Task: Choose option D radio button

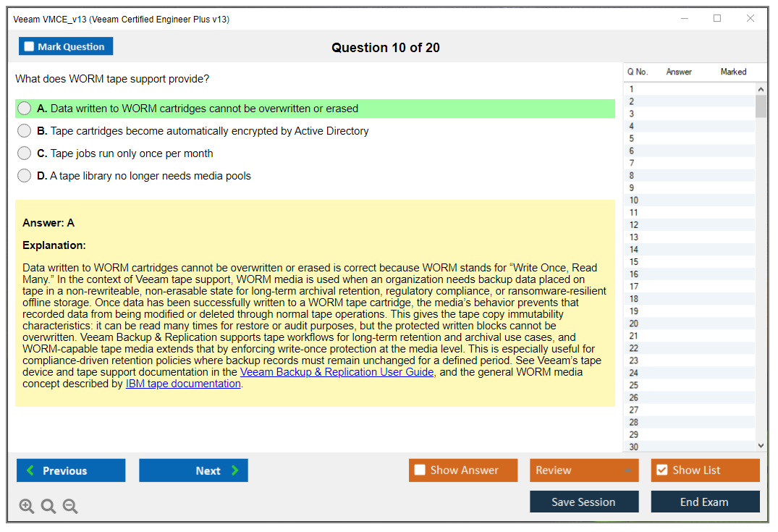Action: tap(25, 176)
